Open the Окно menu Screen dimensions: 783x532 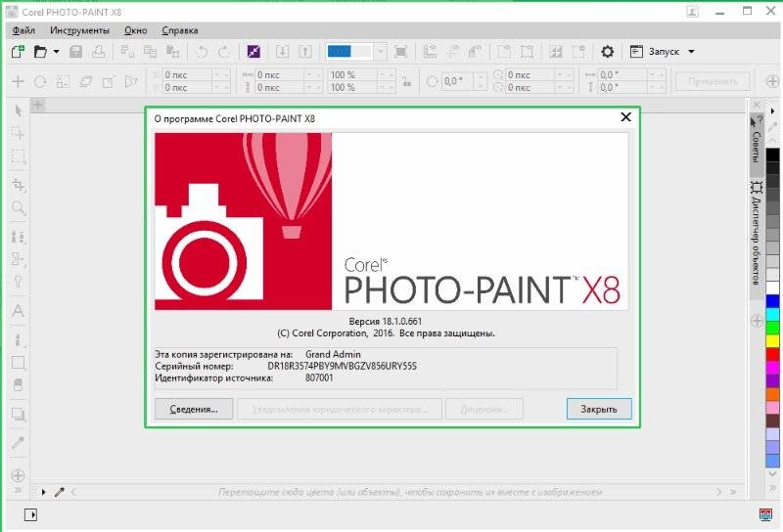click(135, 30)
